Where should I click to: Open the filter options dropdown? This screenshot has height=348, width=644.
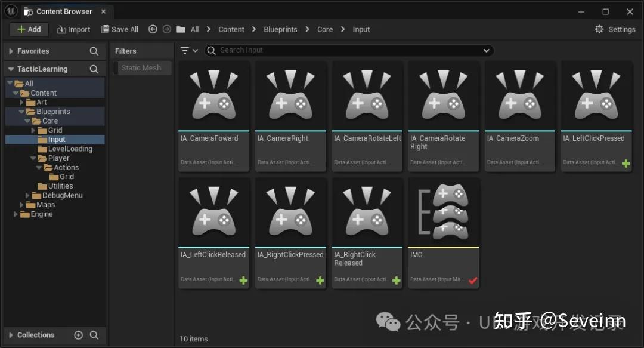pos(189,50)
